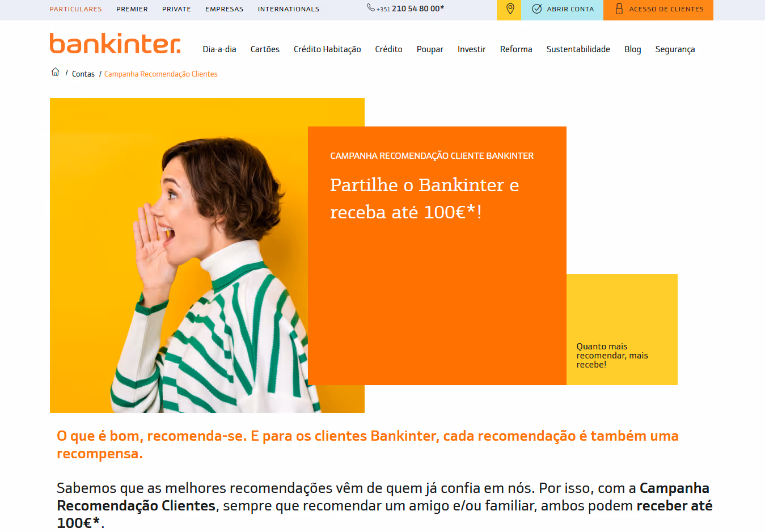Open the branch locator pin icon
The height and width of the screenshot is (532, 765).
tap(510, 9)
